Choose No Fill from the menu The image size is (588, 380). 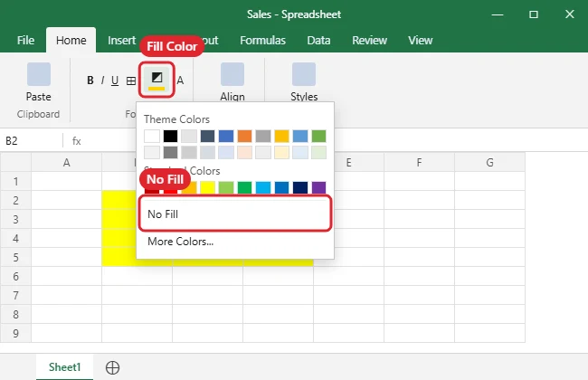click(x=235, y=214)
